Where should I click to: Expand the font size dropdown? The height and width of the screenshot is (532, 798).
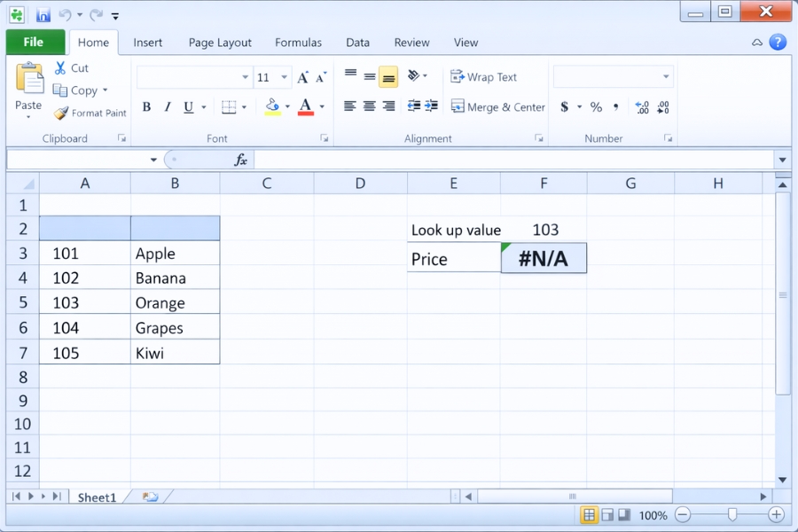[x=284, y=78]
